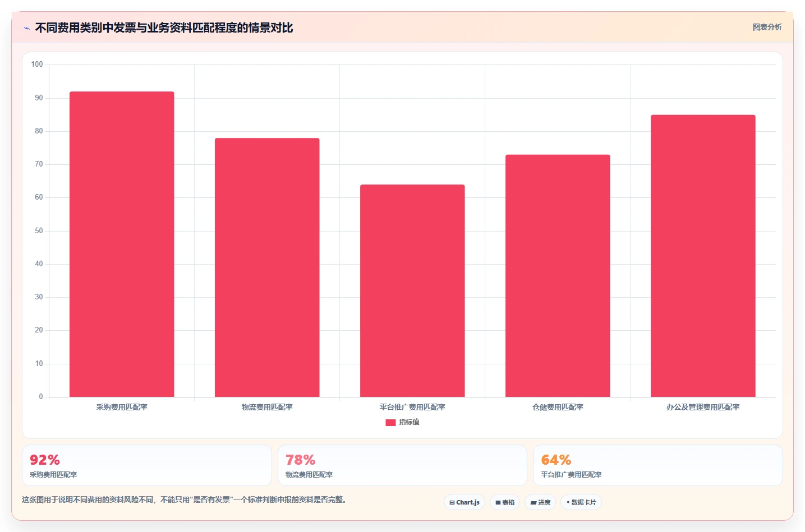The image size is (805, 532).
Task: Click x-axis label 仓储费用匹配率
Action: click(558, 407)
